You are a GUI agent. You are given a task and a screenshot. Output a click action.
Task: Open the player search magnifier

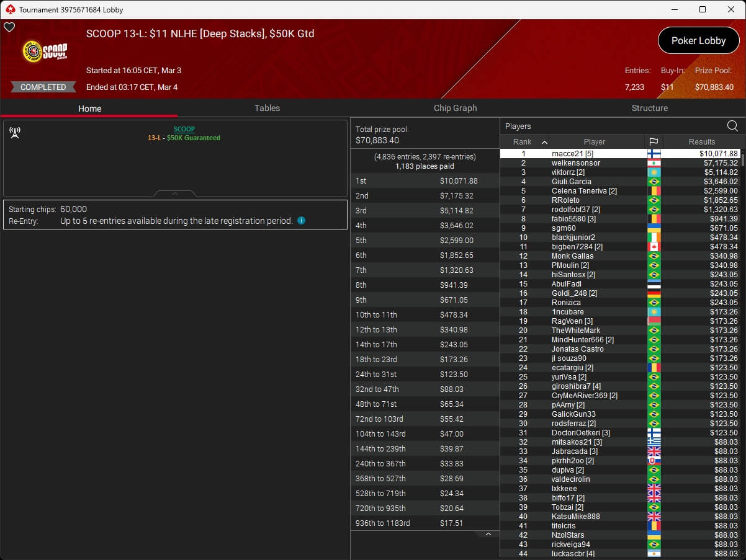[732, 126]
